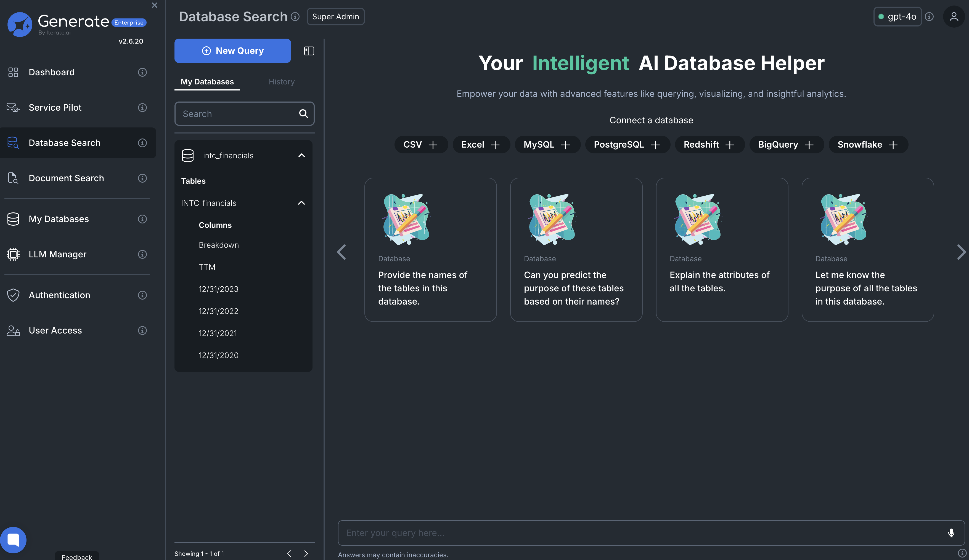Click the info icon beside User Access

[142, 330]
